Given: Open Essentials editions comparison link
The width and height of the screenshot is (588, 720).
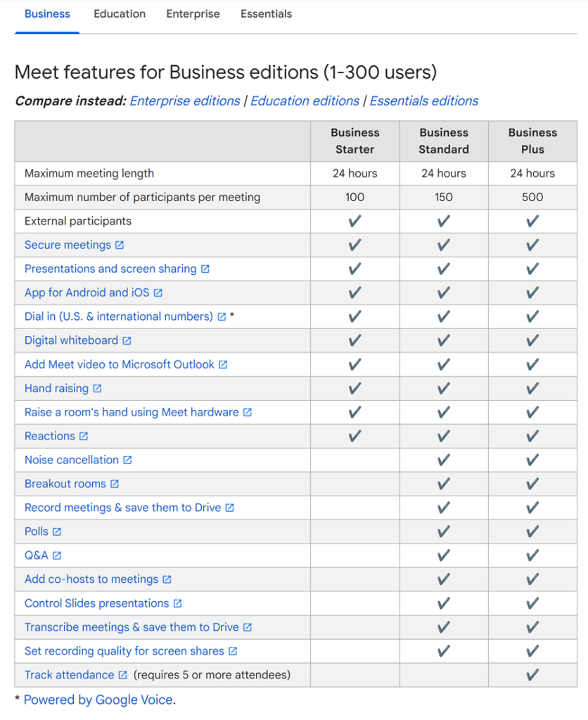Looking at the screenshot, I should [424, 101].
